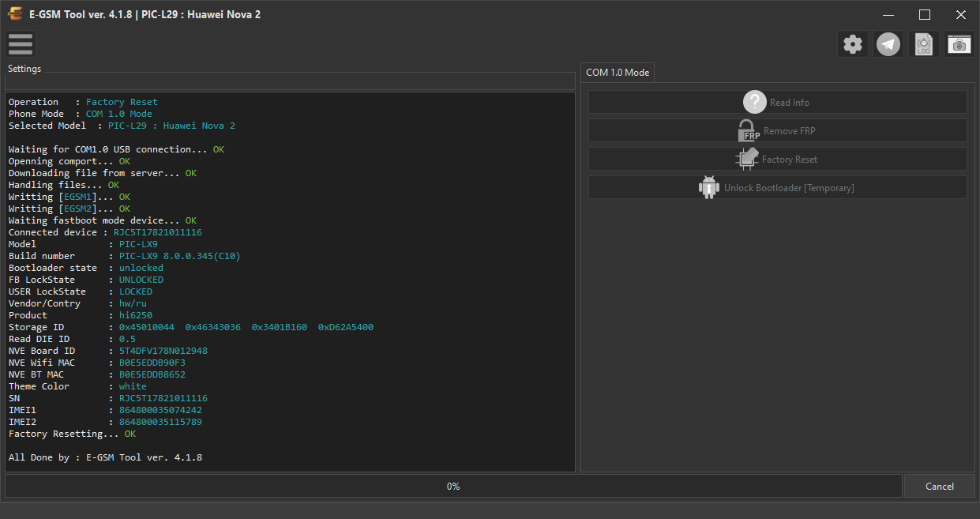Click the Selected Model PIC-L29 text
The width and height of the screenshot is (980, 519).
pyautogui.click(x=171, y=126)
